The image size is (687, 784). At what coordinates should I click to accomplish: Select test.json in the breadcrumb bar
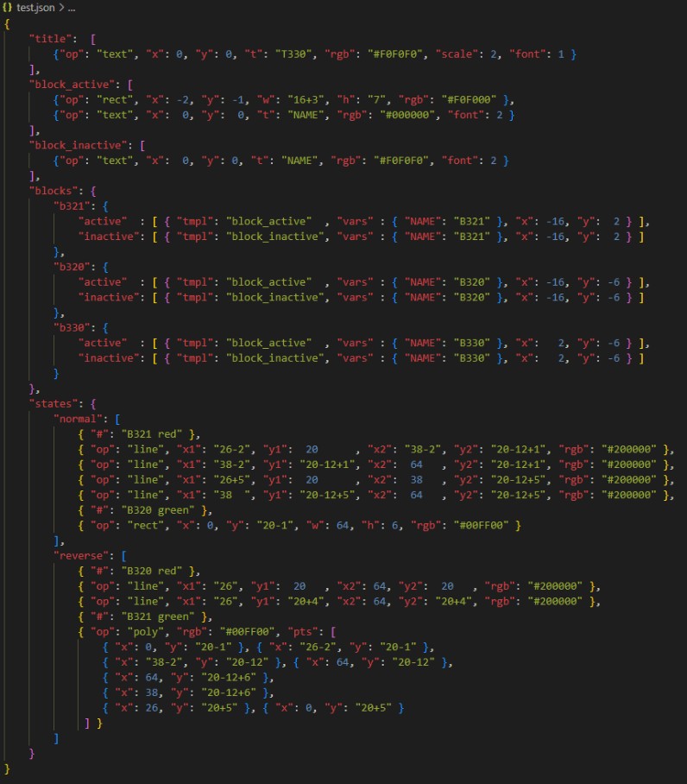37,7
